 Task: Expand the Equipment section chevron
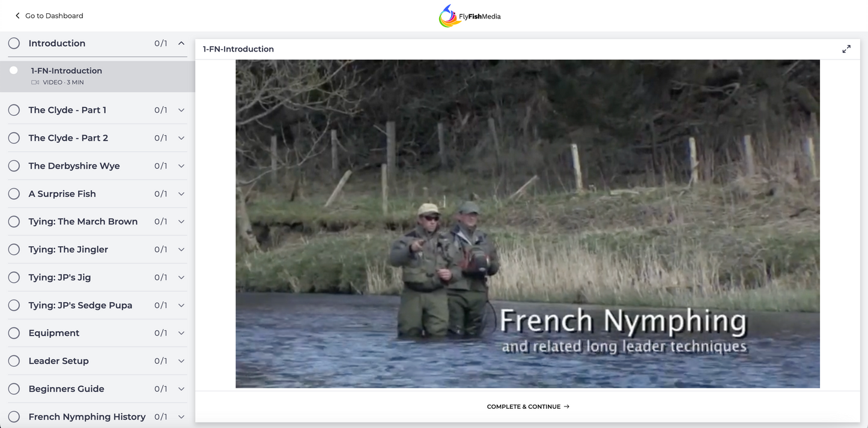point(181,333)
